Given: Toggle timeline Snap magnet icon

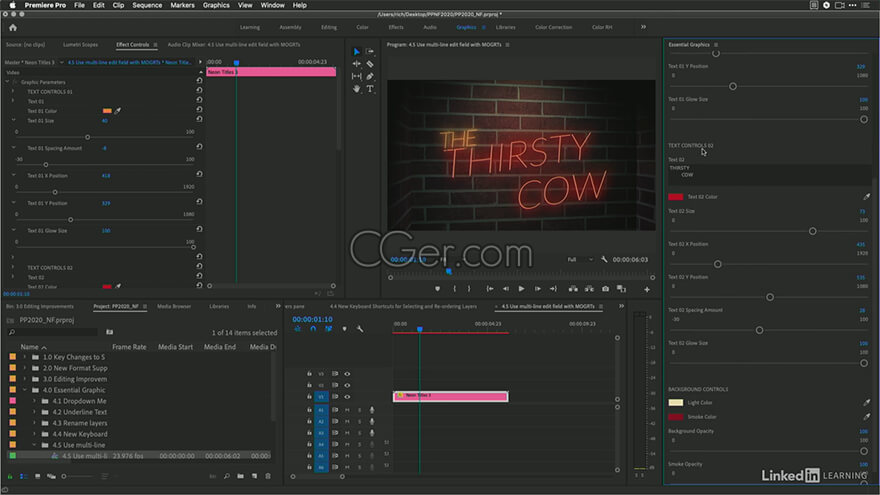Looking at the screenshot, I should click(x=313, y=329).
